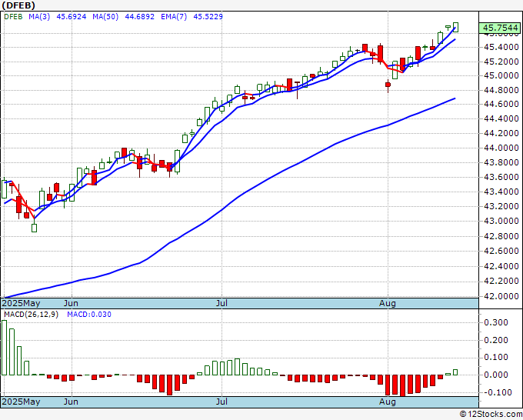Click the (DFEB) chart title
Screen dimensions: 523x420
tap(18, 5)
